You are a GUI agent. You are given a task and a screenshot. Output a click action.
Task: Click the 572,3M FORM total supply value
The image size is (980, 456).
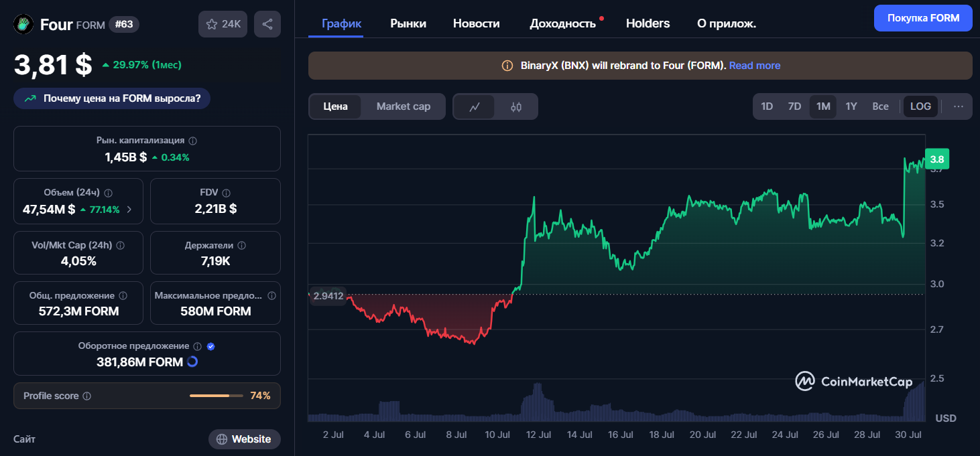click(x=79, y=311)
